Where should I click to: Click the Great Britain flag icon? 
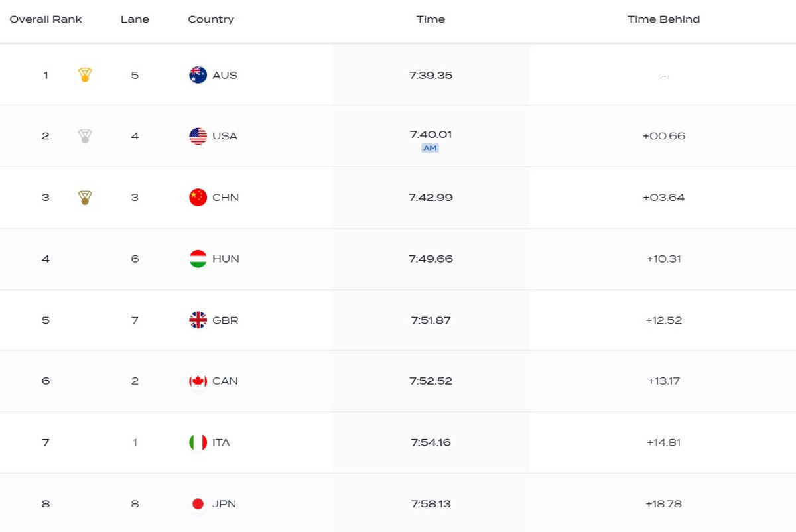click(198, 320)
